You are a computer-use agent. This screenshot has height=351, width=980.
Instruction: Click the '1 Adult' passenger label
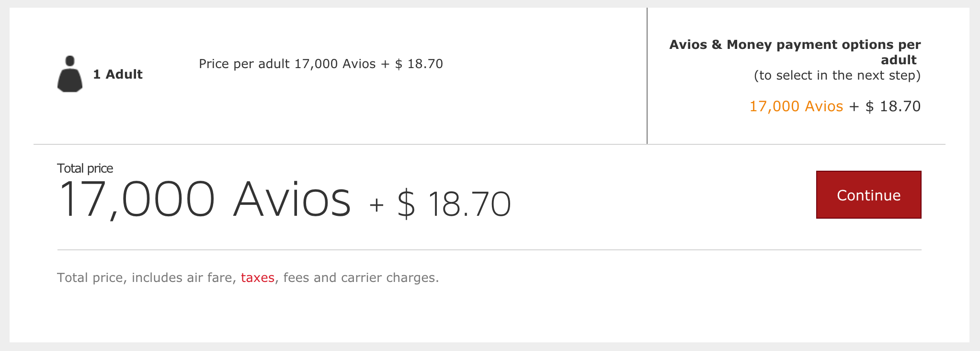[118, 74]
